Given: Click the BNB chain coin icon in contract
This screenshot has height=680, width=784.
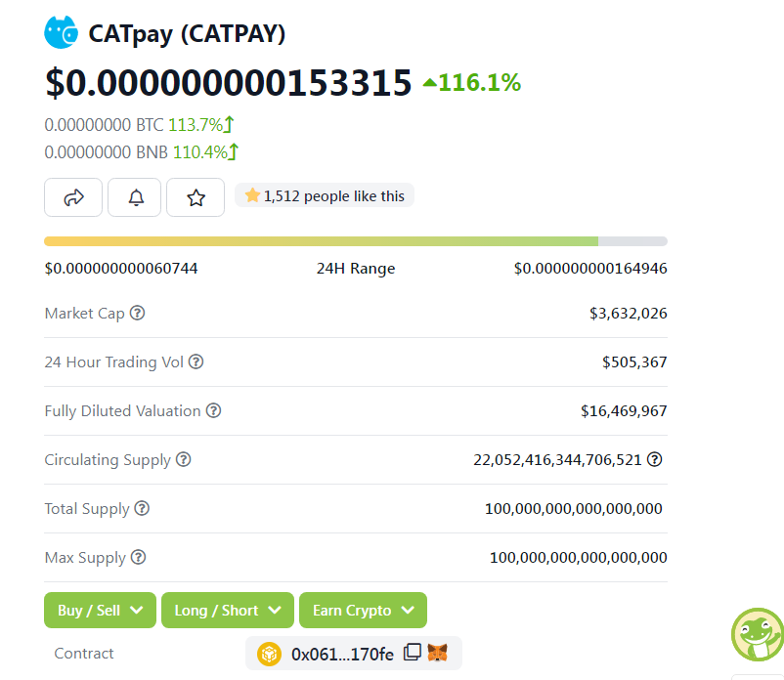Looking at the screenshot, I should point(269,654).
